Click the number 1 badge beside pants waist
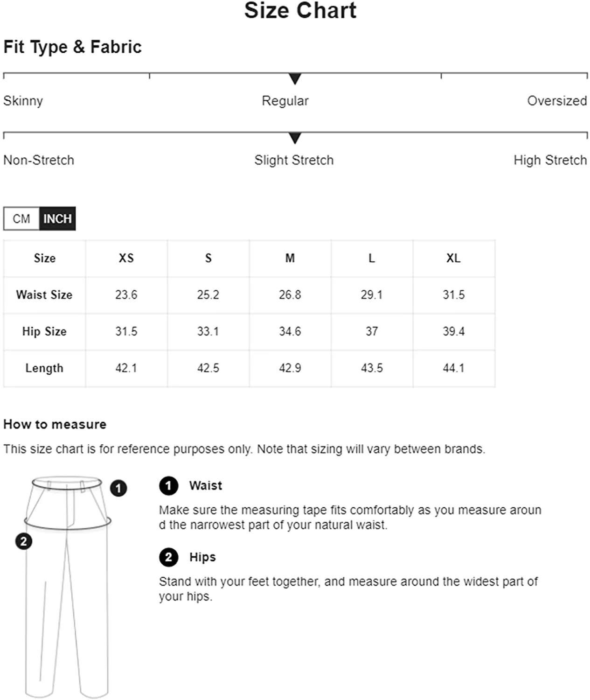The width and height of the screenshot is (590, 700). (118, 488)
